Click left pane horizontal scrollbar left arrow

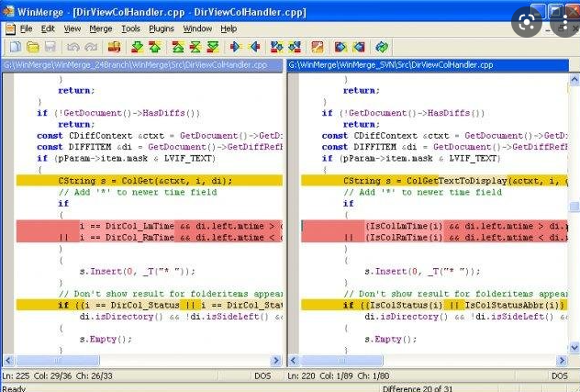click(x=8, y=360)
